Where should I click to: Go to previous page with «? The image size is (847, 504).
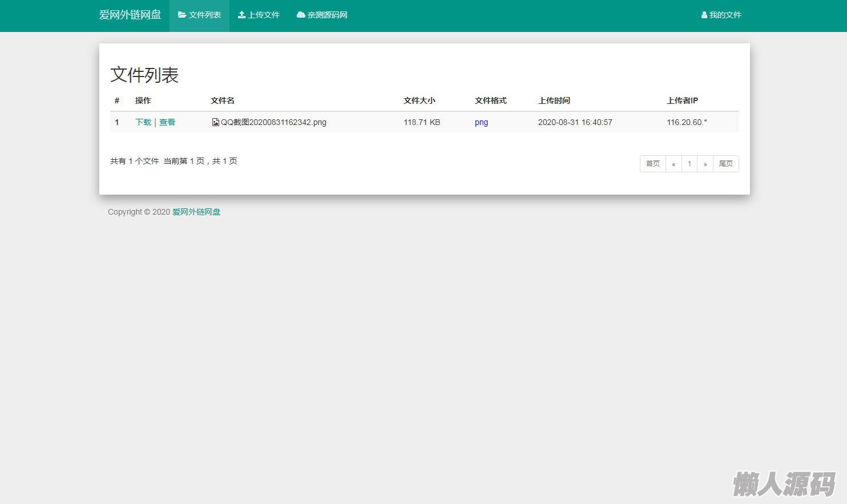coord(673,164)
